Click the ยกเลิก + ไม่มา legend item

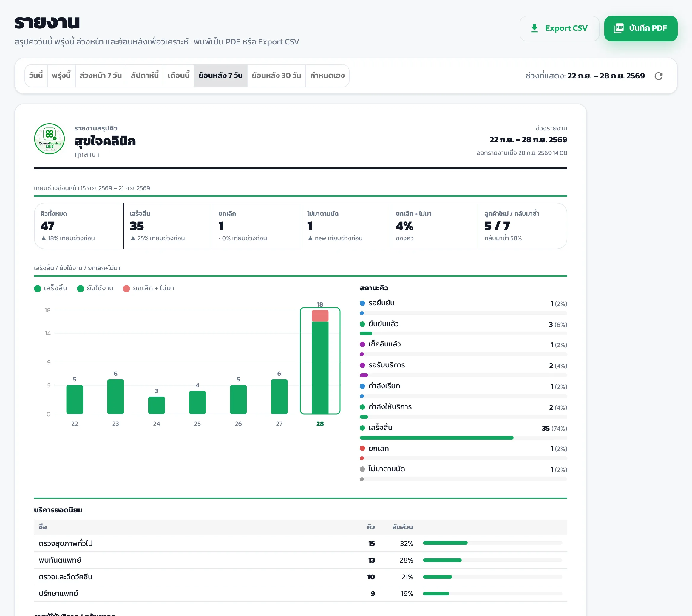point(148,288)
